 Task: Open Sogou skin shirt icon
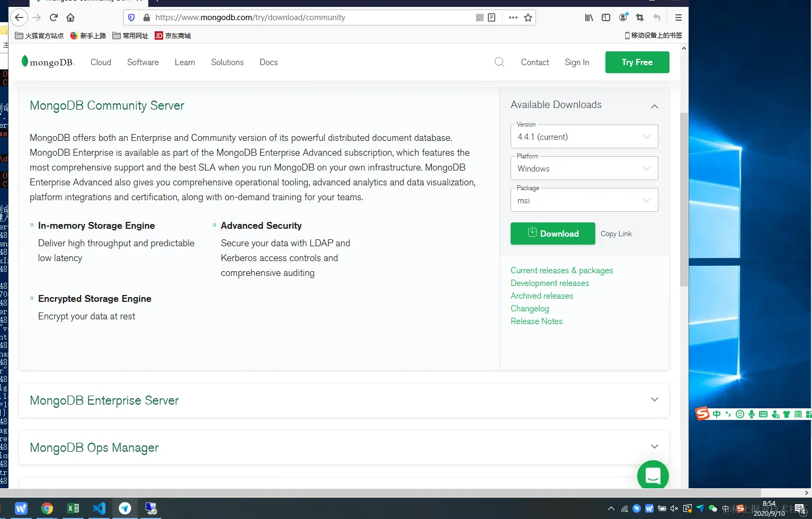tap(787, 414)
